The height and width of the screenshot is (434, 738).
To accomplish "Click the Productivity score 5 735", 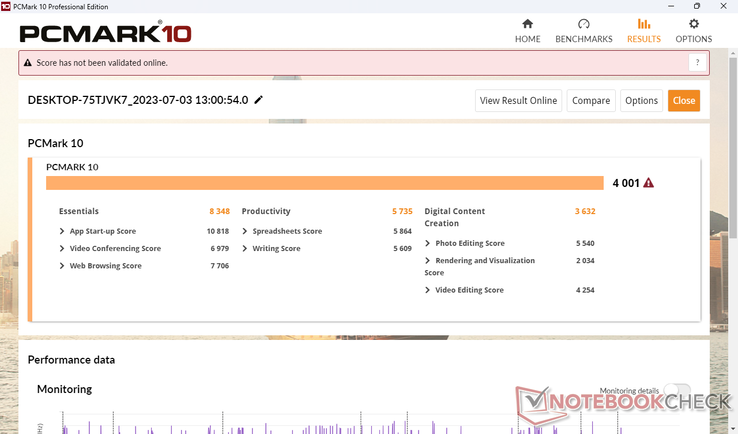I will point(402,211).
